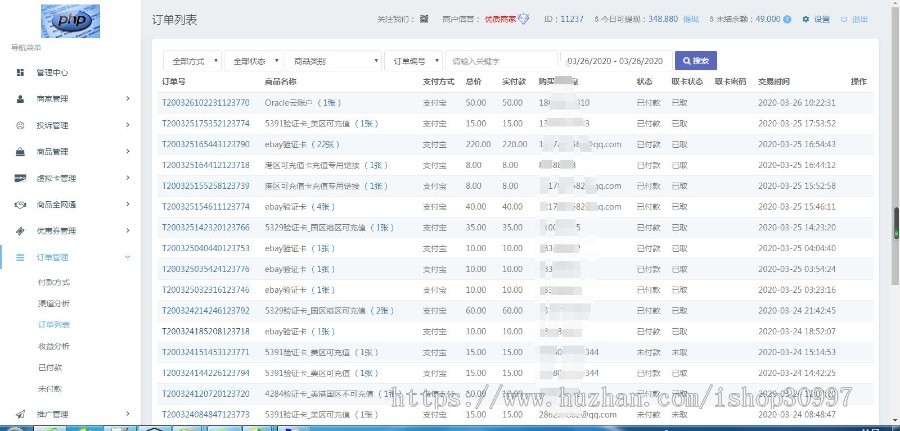Click the 220.00 total price cell
The height and width of the screenshot is (431, 900).
click(x=478, y=145)
